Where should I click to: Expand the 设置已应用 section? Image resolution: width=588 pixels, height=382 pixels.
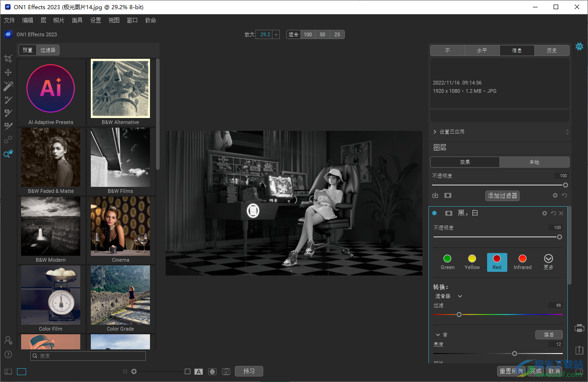pos(435,132)
